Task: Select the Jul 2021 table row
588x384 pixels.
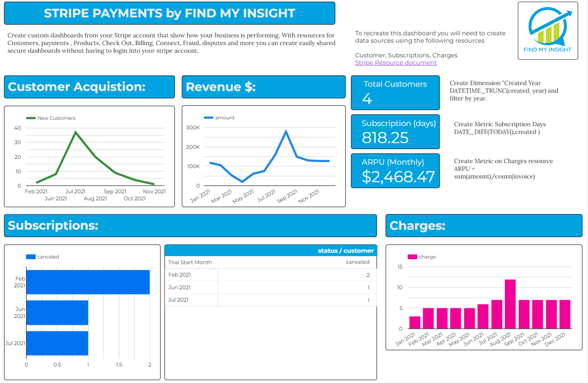Action: [271, 300]
